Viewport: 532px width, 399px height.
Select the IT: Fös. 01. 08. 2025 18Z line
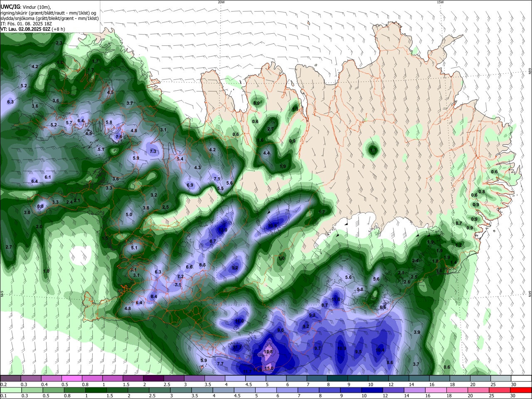pos(26,24)
